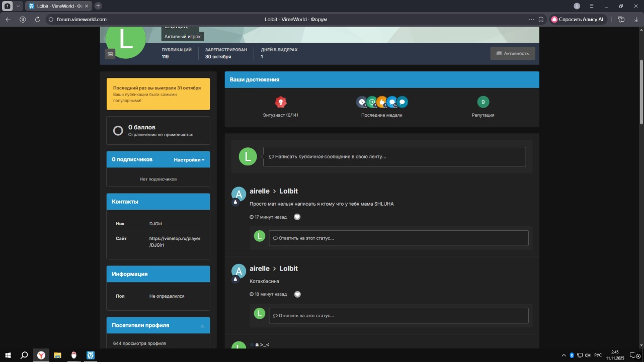This screenshot has height=362, width=644.
Task: Like airelle's 17 minutes ago status
Action: coord(297,217)
